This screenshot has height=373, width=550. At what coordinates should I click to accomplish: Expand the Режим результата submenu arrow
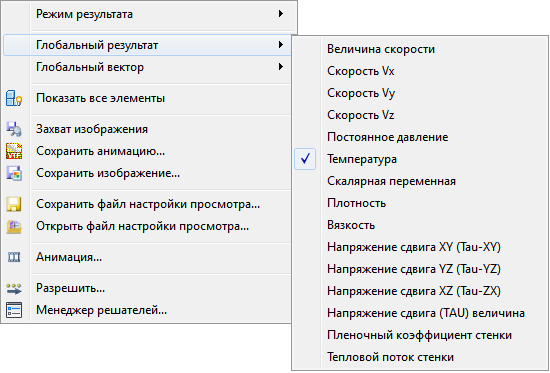[x=281, y=14]
